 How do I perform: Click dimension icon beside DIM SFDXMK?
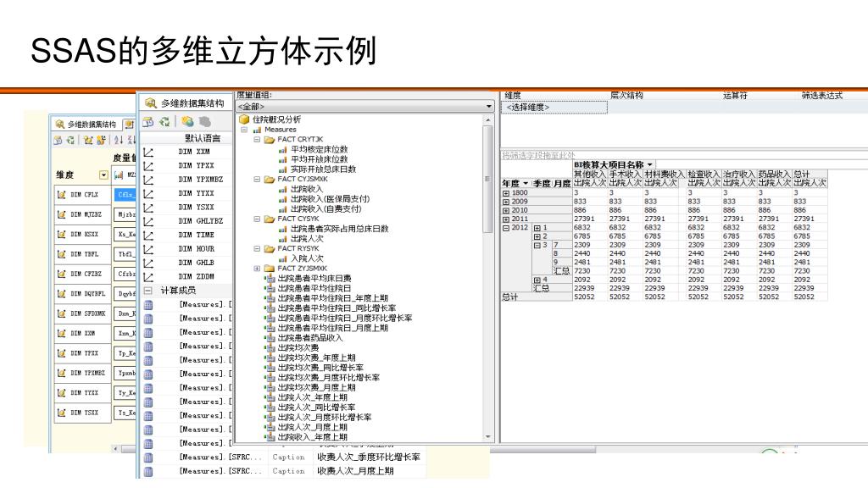[x=61, y=313]
